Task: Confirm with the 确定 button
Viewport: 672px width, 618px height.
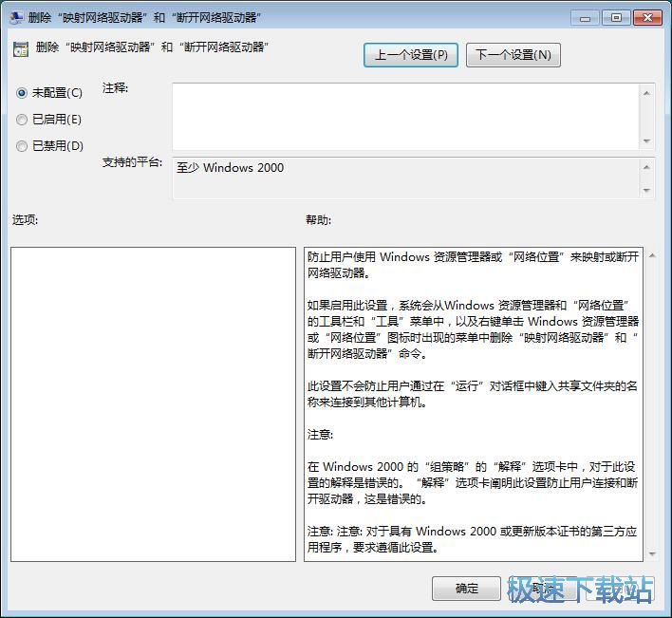Action: pos(466,589)
